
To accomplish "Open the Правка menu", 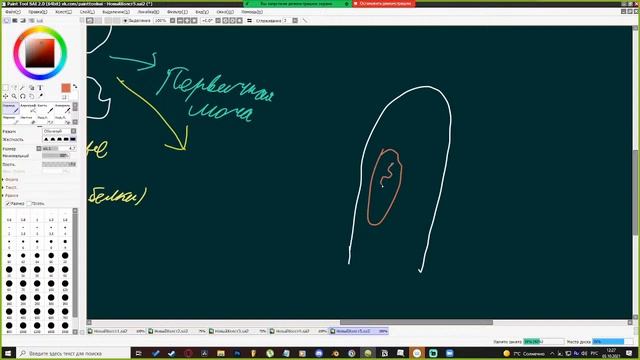I will (x=38, y=12).
